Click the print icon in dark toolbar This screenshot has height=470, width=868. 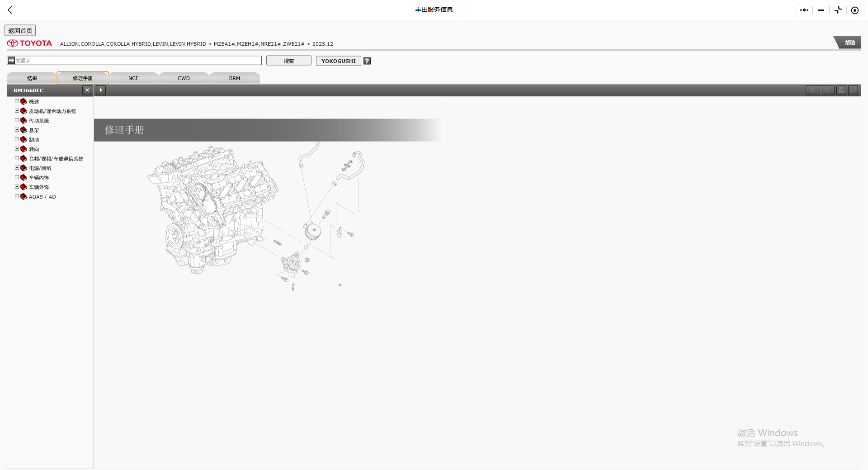(x=841, y=90)
